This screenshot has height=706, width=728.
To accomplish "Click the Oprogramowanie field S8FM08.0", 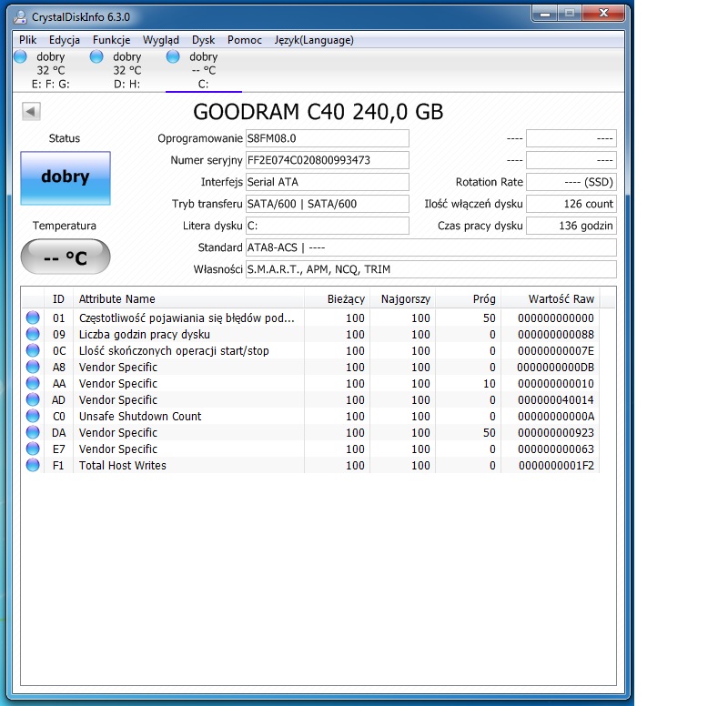I will point(328,138).
